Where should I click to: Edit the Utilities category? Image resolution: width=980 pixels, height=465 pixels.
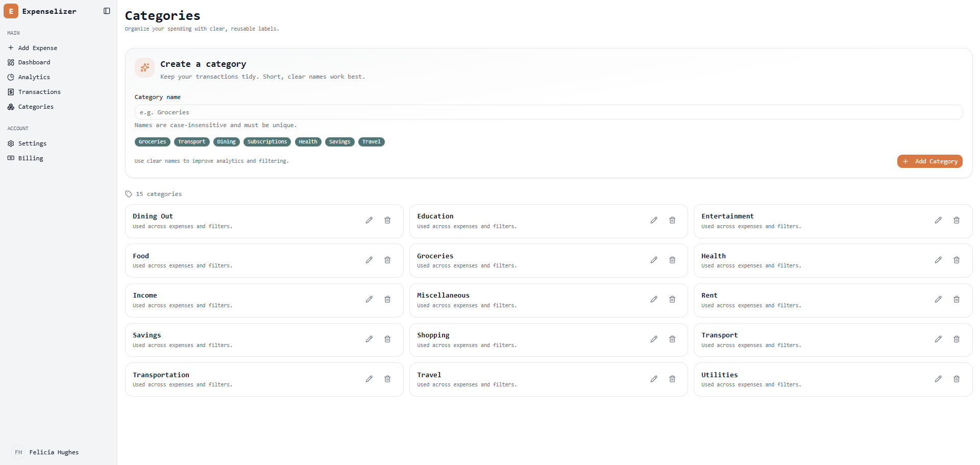click(938, 379)
